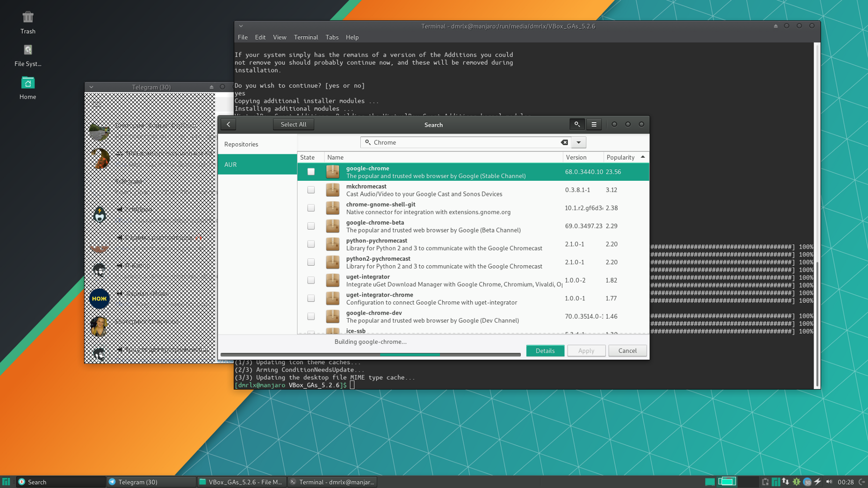The image size is (868, 488).
Task: Click the logout icon in the panel
Action: click(862, 482)
